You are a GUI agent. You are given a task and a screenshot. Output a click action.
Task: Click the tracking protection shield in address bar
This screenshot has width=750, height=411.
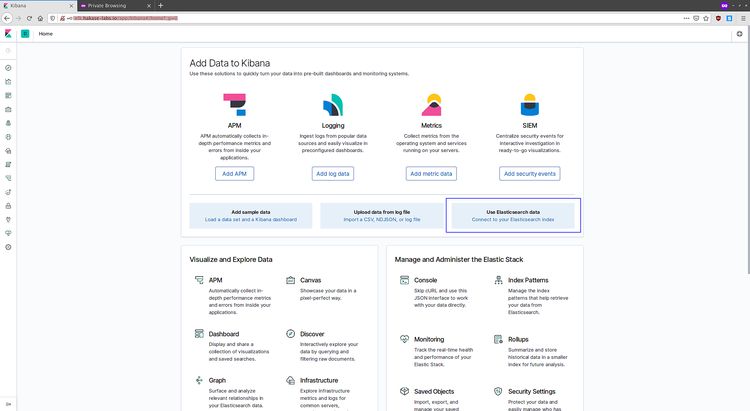(53, 18)
